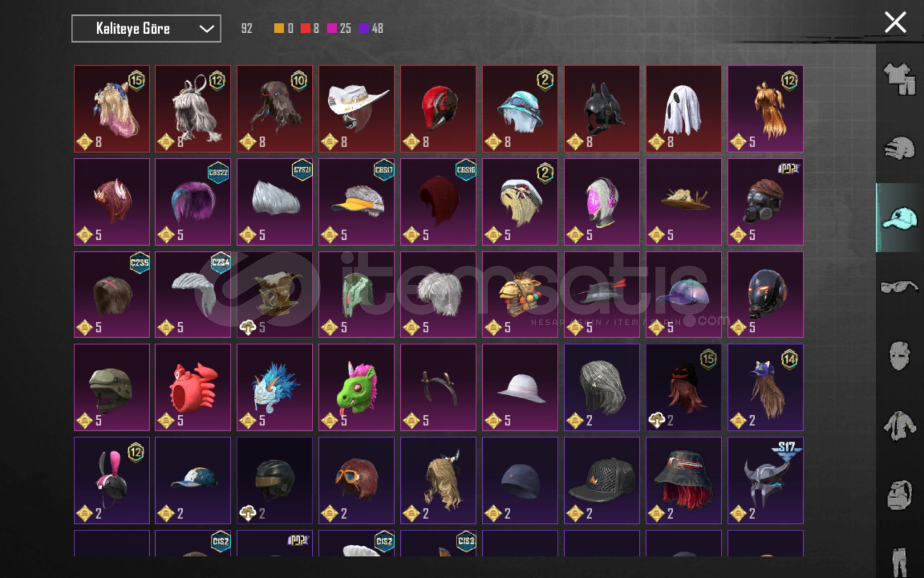The height and width of the screenshot is (578, 924).
Task: Expand the Kaliteye Göre sort dropdown
Action: [x=146, y=28]
